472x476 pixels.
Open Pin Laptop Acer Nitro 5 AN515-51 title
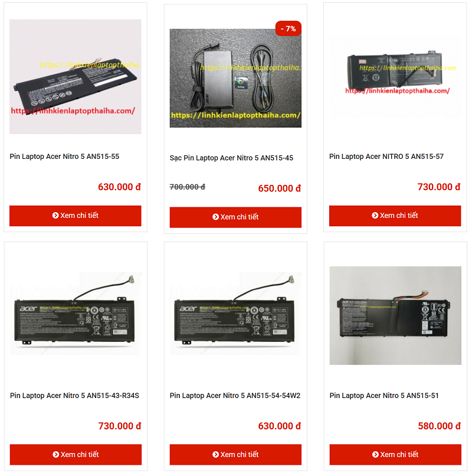click(384, 396)
